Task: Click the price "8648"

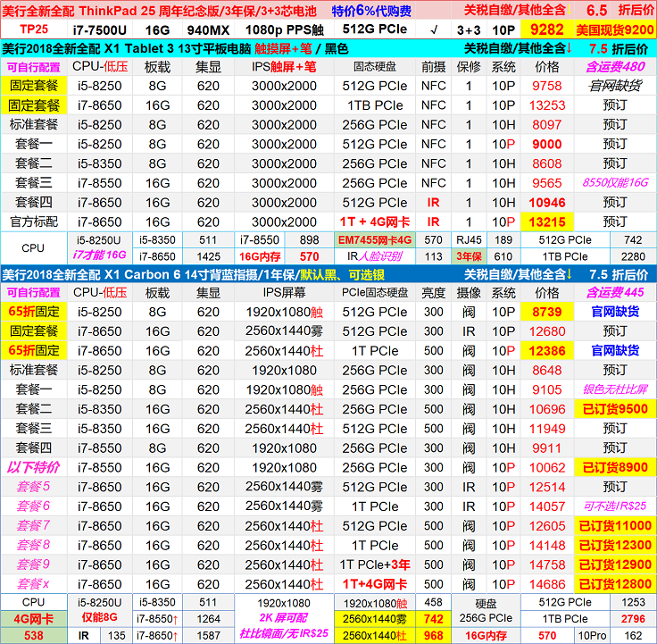Action: point(547,370)
